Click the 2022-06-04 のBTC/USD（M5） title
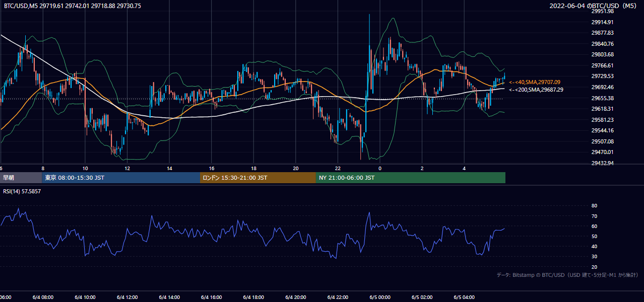Image resolution: width=644 pixels, height=302 pixels. (594, 6)
